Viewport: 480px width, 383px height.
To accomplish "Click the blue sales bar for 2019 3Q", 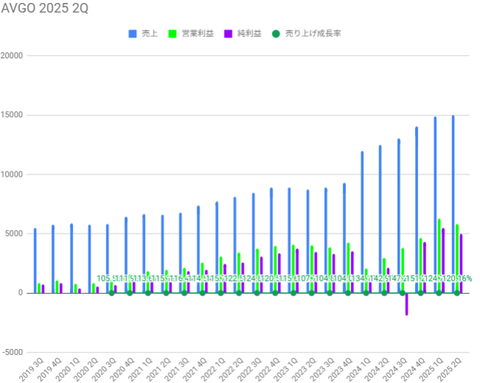I will pyautogui.click(x=35, y=261).
